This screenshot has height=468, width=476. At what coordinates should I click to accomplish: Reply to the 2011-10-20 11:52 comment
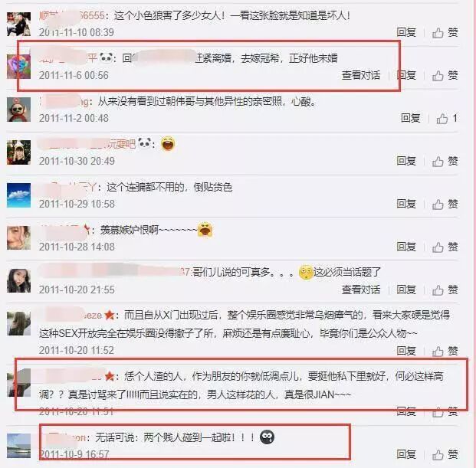(x=406, y=351)
